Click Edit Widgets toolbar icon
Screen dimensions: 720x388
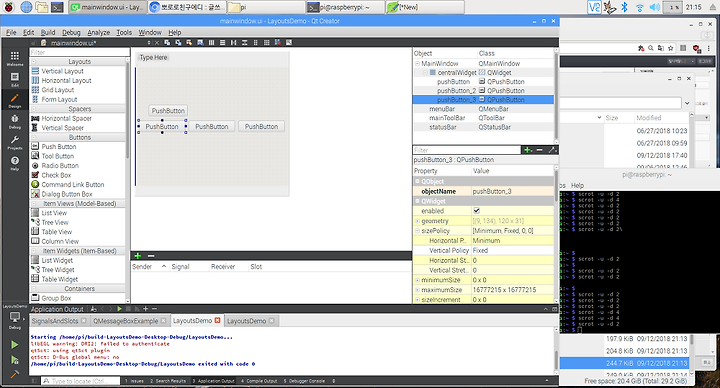pyautogui.click(x=167, y=43)
